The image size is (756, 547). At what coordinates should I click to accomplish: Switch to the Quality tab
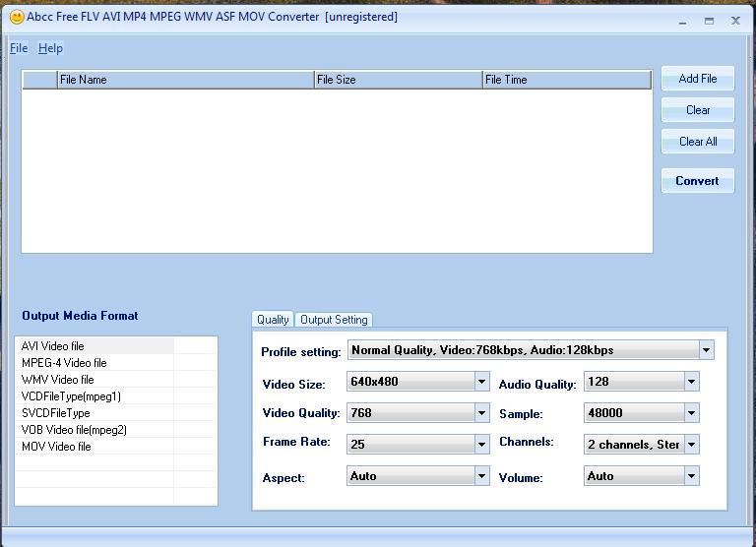coord(273,320)
